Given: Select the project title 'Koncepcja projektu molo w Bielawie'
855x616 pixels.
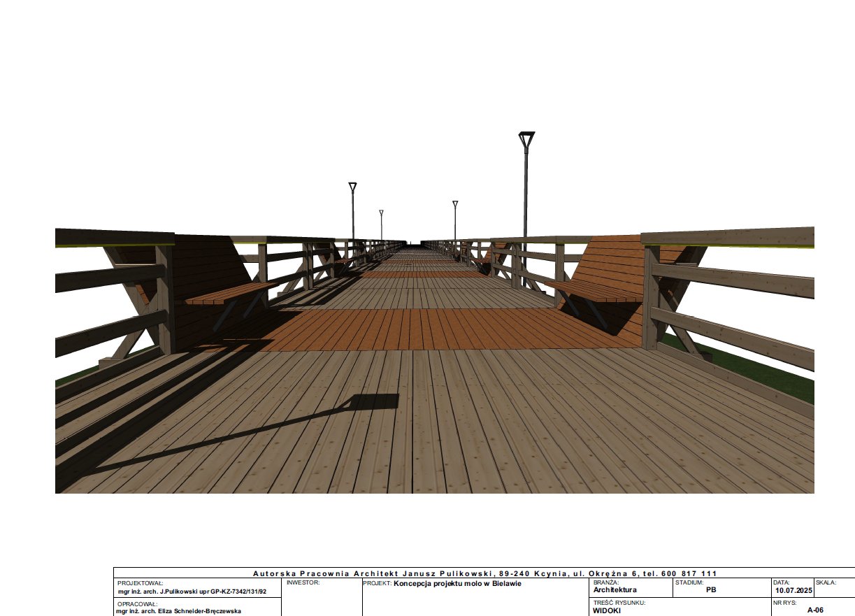Looking at the screenshot, I should pos(458,582).
